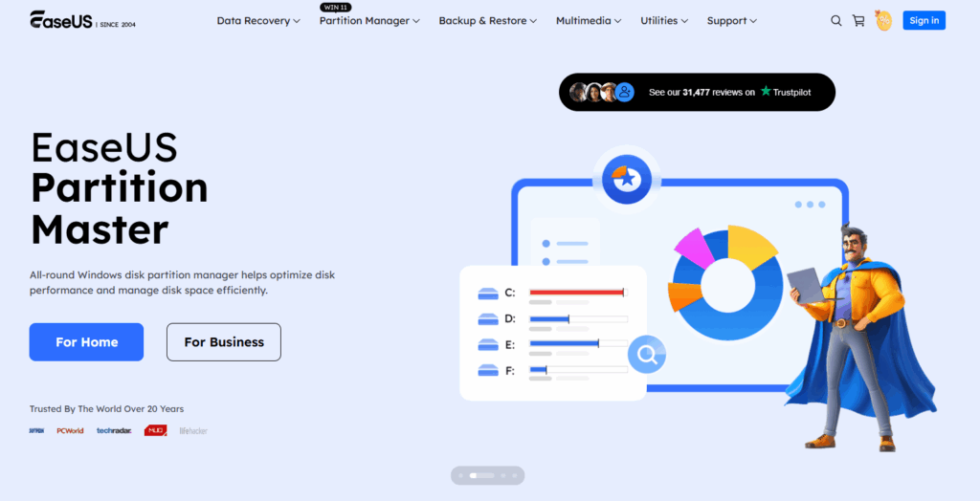Click the yellow segment of the donut chart

tap(752, 248)
